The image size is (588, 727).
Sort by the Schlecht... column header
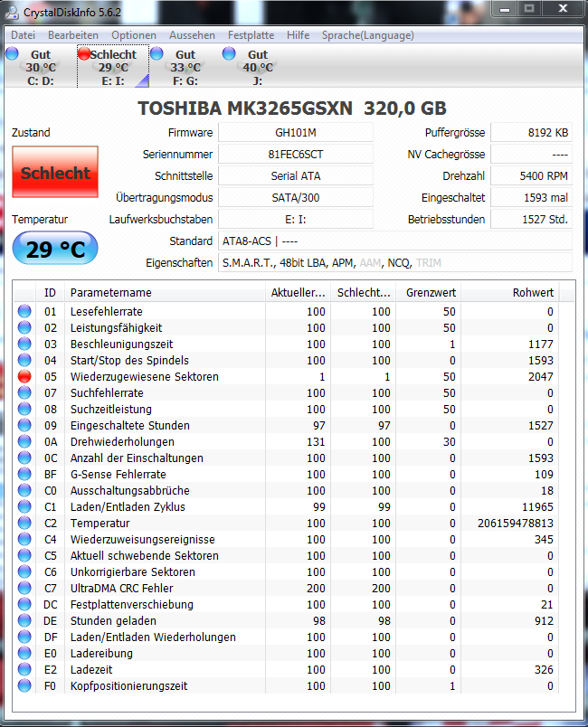pyautogui.click(x=363, y=293)
